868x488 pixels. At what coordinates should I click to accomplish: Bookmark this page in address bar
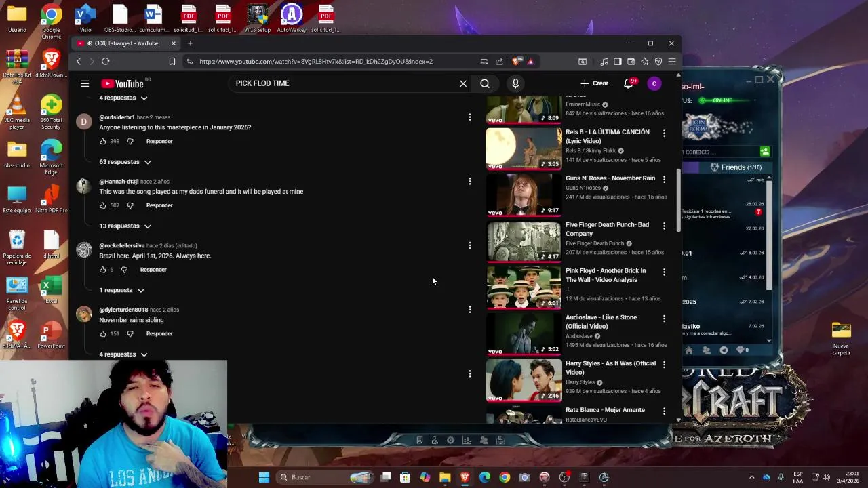(x=172, y=62)
